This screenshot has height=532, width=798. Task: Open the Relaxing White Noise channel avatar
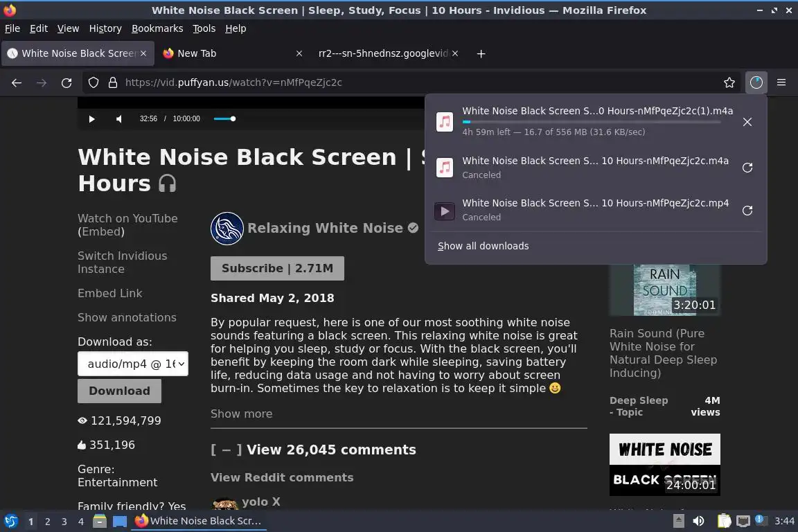[x=227, y=229]
